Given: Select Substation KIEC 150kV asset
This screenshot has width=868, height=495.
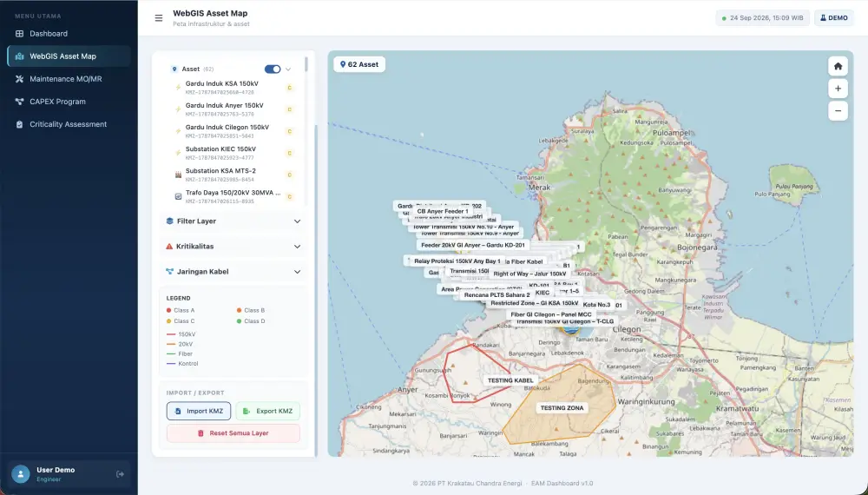Looking at the screenshot, I should [x=233, y=153].
